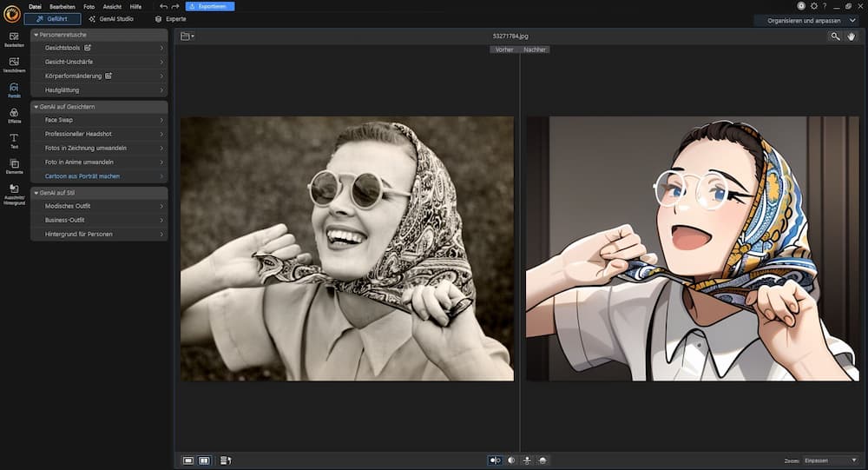Open the Verschönern tool in sidebar

point(14,64)
